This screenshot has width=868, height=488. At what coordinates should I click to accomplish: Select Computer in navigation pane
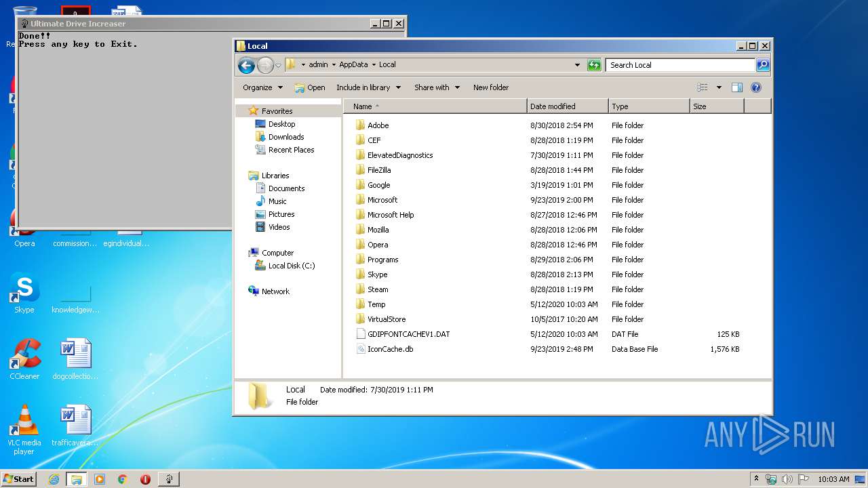pyautogui.click(x=277, y=253)
